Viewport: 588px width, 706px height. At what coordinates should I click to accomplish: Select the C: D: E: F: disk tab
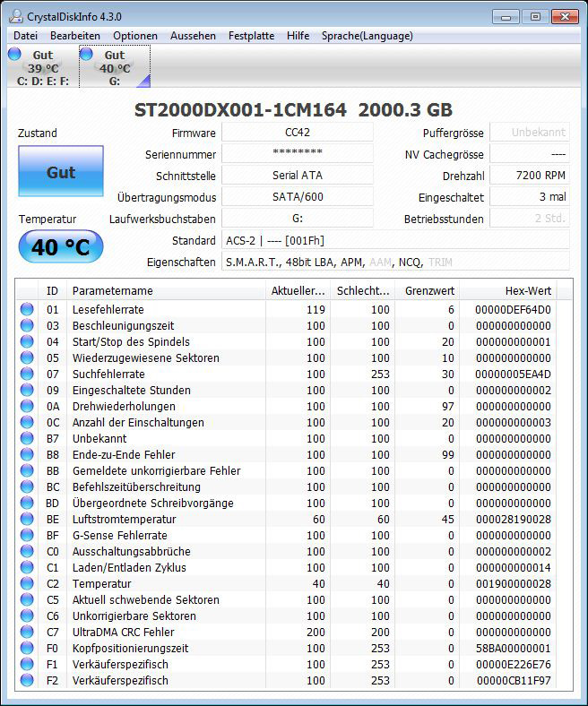(43, 67)
